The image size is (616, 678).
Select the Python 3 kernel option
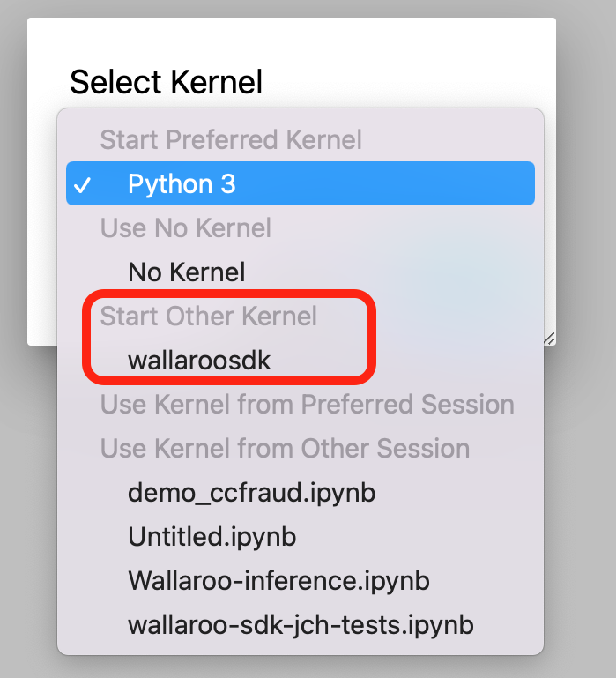pos(182,183)
